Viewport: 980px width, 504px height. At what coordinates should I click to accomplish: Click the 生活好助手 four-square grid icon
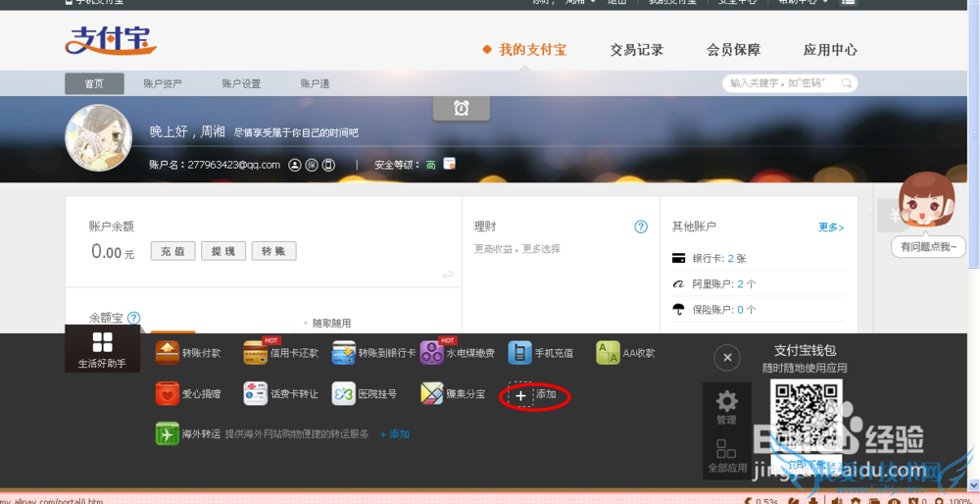(102, 342)
